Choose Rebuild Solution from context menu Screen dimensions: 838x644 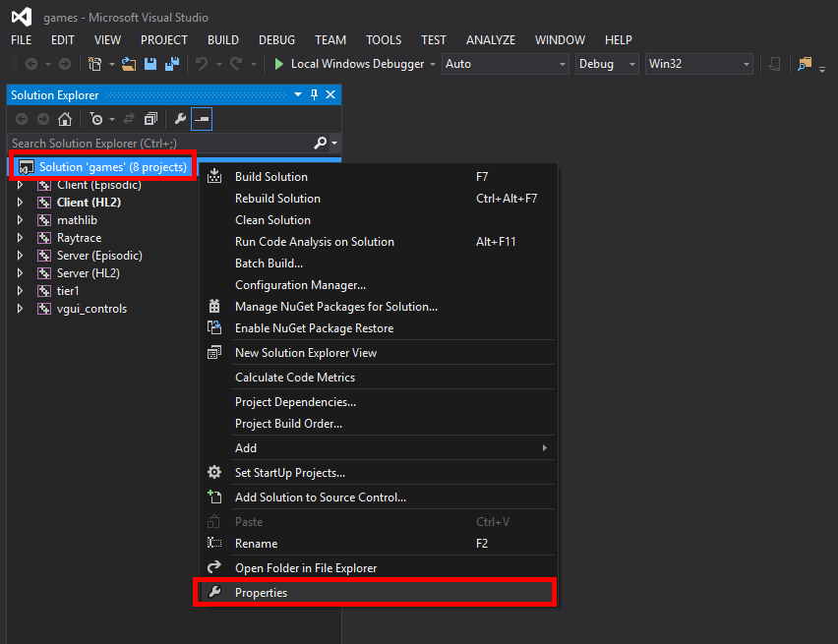pyautogui.click(x=378, y=199)
